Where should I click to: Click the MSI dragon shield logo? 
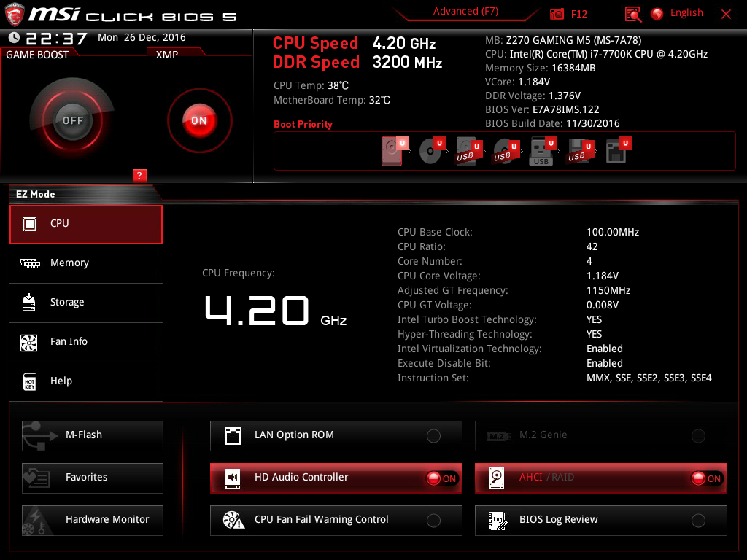point(15,15)
